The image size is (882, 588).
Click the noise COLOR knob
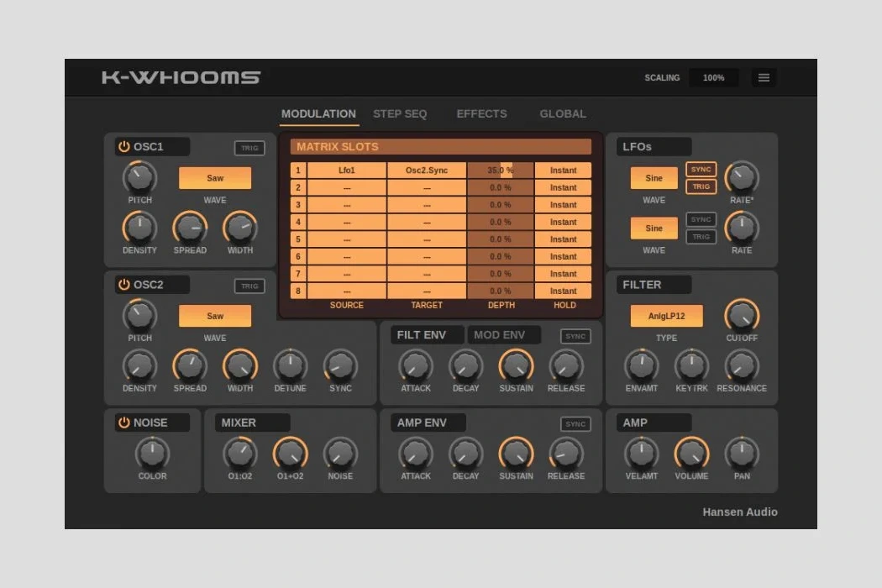click(152, 453)
